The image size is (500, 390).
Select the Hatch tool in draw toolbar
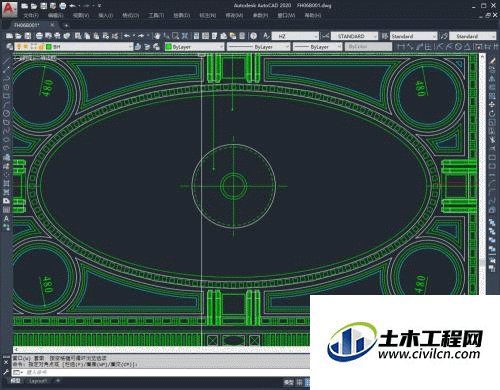coord(6,183)
